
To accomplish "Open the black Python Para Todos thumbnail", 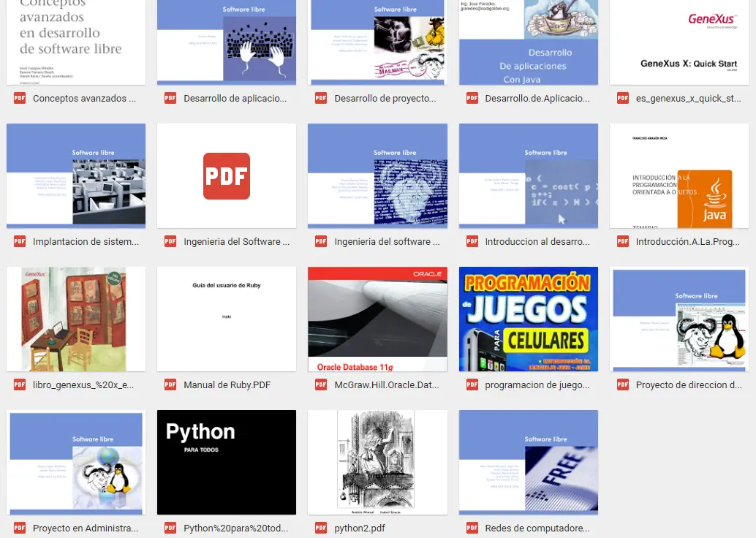I will click(227, 462).
